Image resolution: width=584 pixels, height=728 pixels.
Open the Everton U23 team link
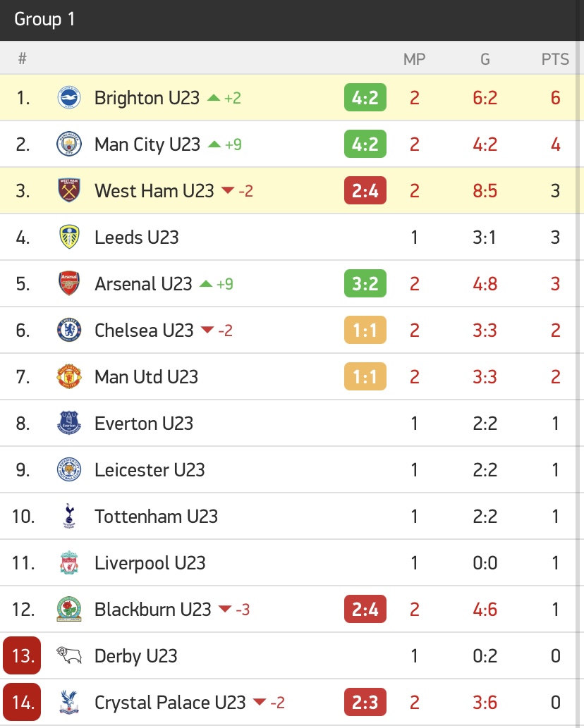144,424
